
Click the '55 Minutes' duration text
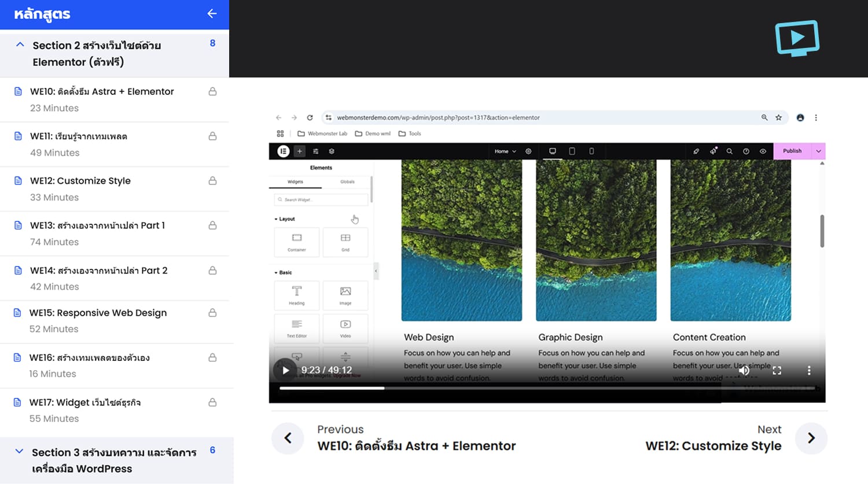(54, 418)
